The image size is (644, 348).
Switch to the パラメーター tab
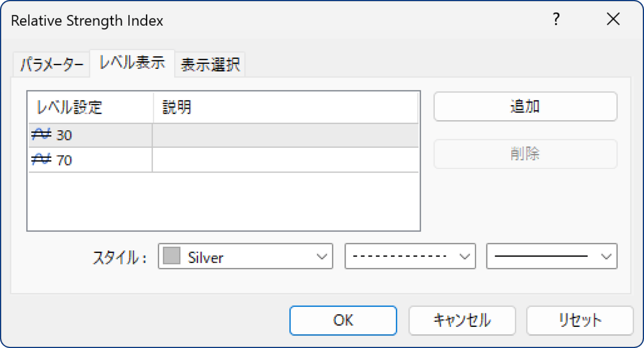[50, 64]
